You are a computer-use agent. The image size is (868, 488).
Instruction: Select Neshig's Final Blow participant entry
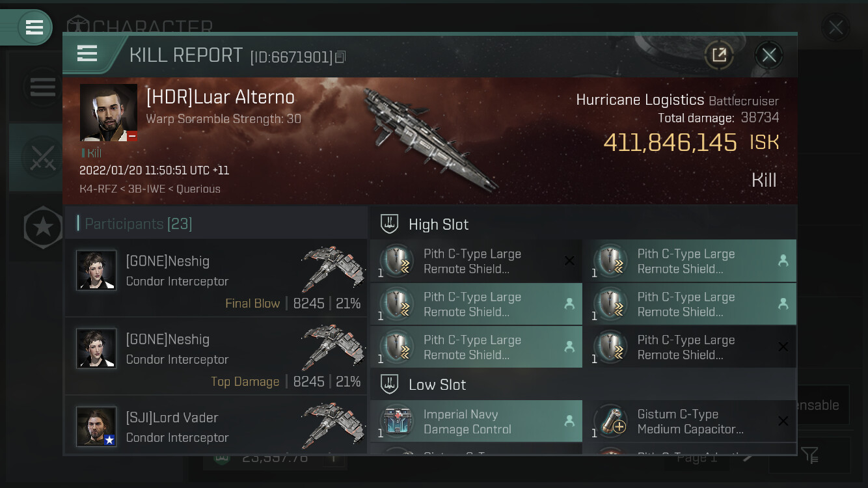[216, 278]
